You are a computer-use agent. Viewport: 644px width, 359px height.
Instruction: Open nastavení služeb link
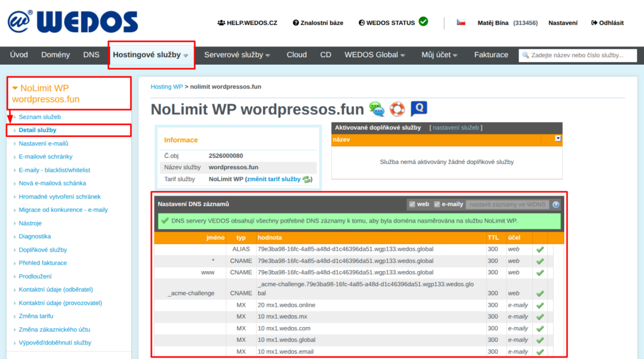coord(455,128)
